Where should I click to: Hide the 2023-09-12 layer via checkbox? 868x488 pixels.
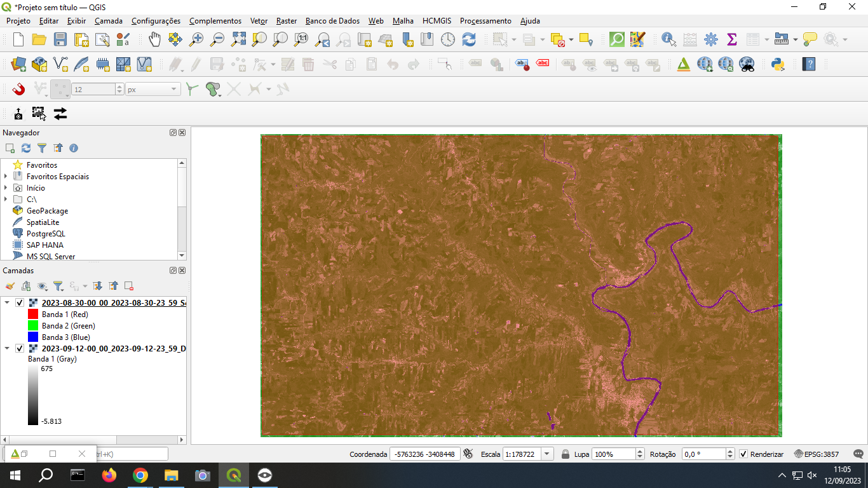click(x=20, y=349)
